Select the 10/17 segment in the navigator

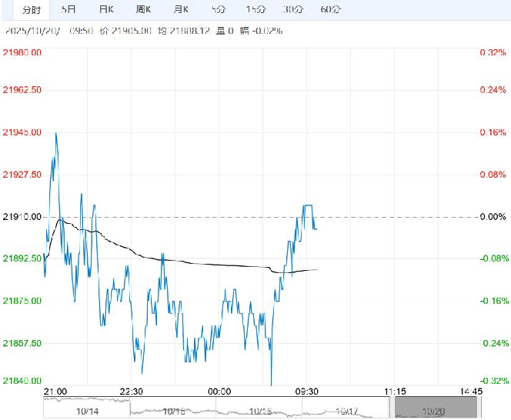(x=349, y=412)
